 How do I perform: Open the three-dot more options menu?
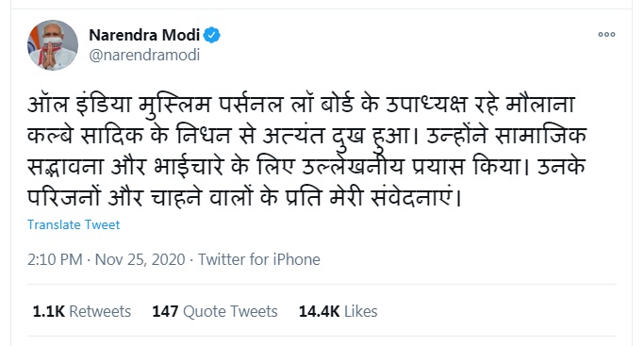606,35
